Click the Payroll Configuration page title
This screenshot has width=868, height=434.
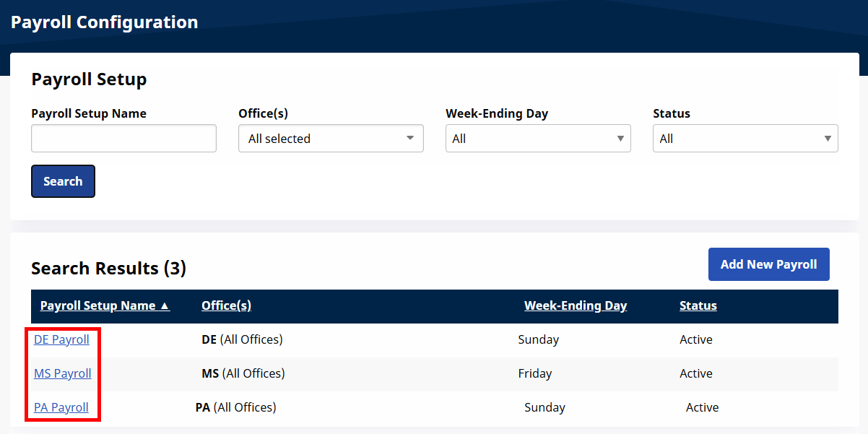point(105,22)
